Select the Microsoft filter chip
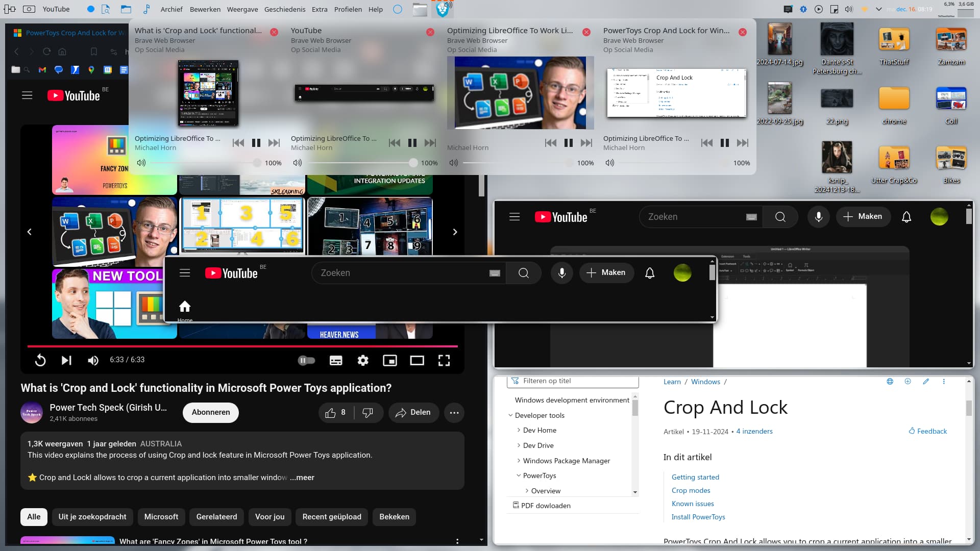 coord(161,517)
